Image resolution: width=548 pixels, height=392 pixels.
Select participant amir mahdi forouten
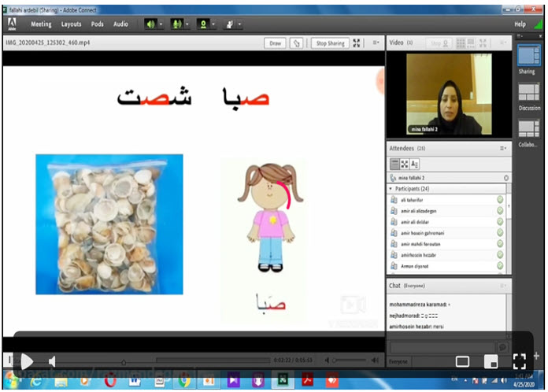(x=446, y=244)
